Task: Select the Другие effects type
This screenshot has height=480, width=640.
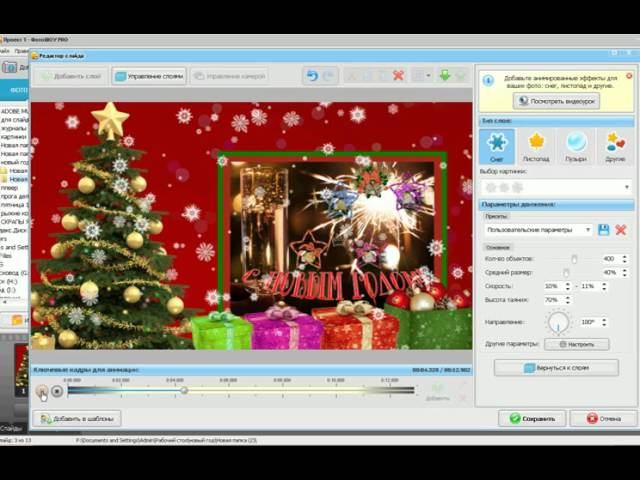Action: click(615, 146)
